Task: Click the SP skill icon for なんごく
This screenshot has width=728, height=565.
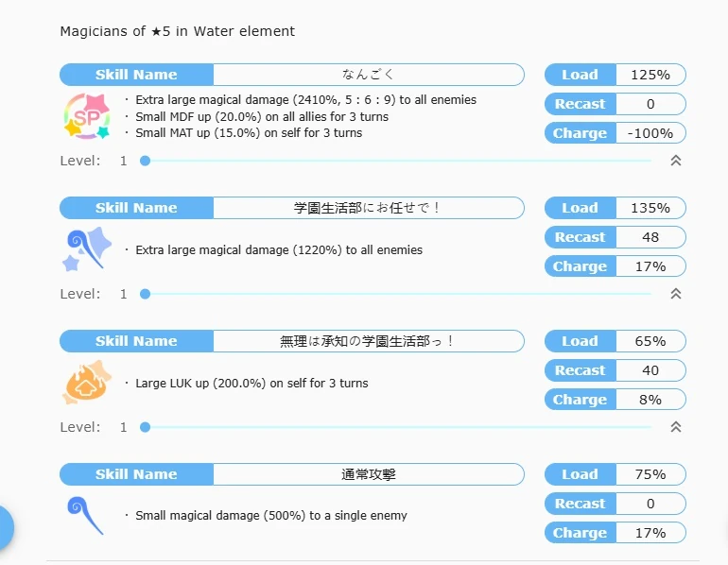Action: [x=87, y=116]
